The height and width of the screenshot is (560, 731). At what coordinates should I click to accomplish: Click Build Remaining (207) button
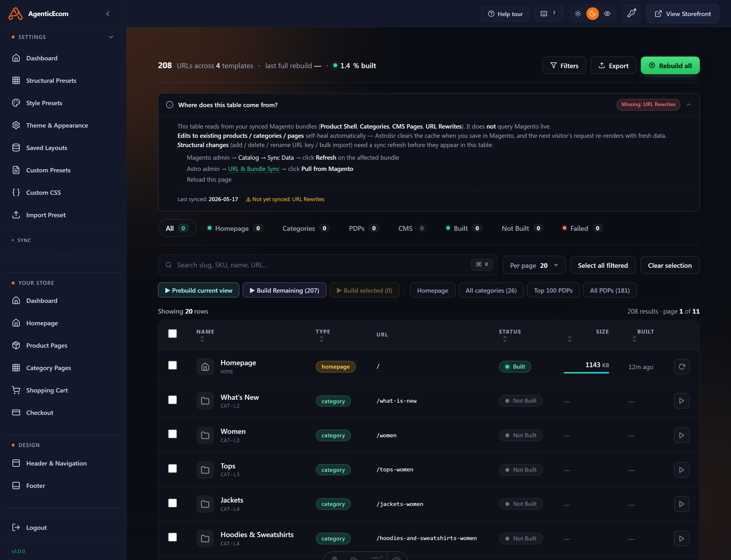(x=284, y=290)
